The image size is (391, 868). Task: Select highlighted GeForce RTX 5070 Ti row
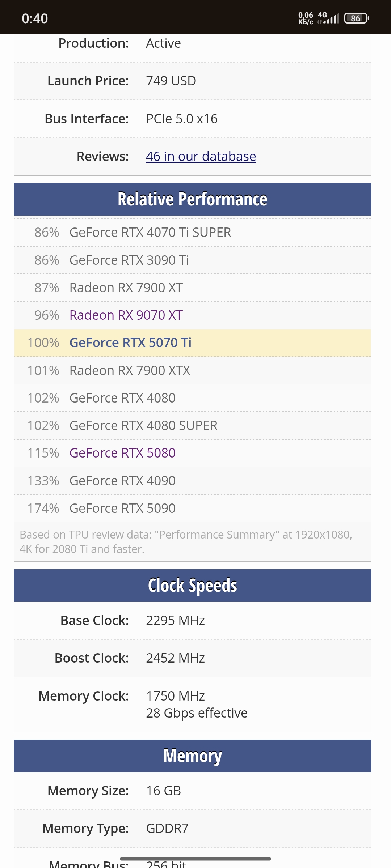[x=193, y=343]
